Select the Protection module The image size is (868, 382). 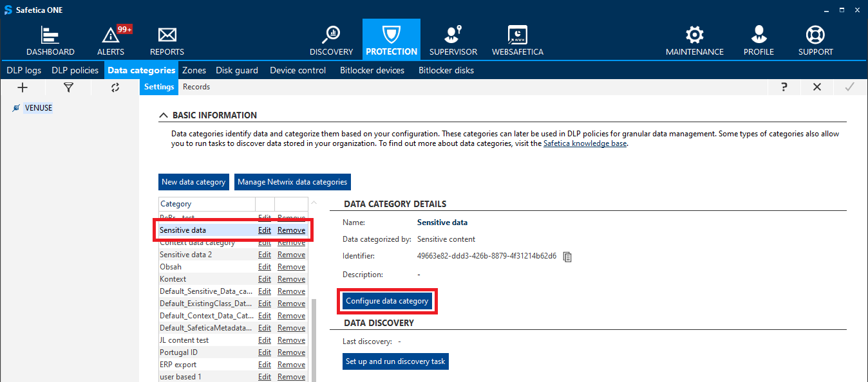(x=392, y=41)
